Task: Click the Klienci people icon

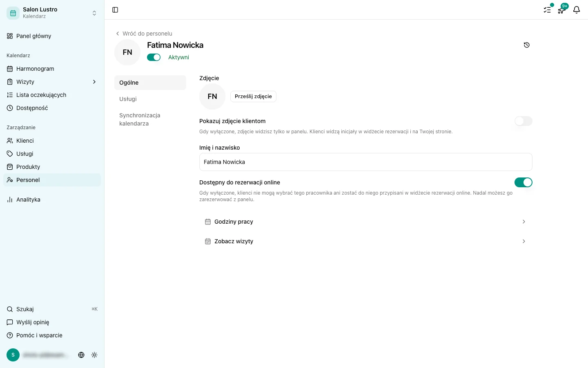Action: click(10, 141)
